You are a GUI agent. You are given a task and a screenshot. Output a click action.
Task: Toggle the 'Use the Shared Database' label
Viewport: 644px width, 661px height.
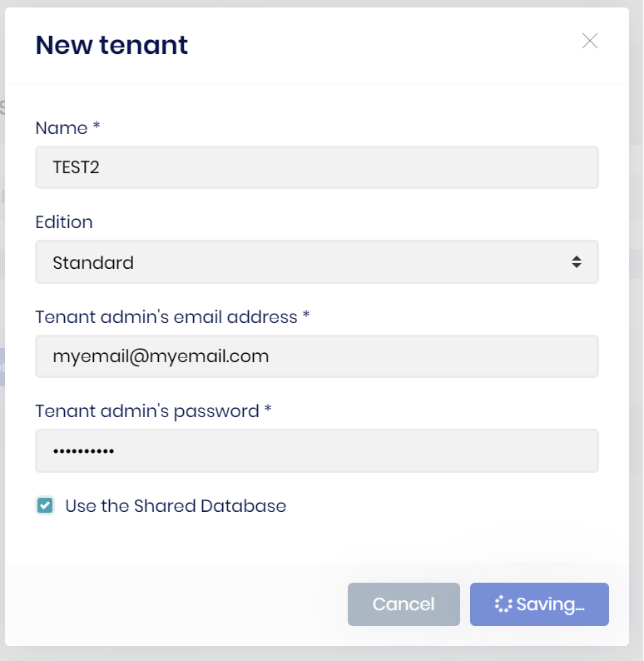coord(176,505)
